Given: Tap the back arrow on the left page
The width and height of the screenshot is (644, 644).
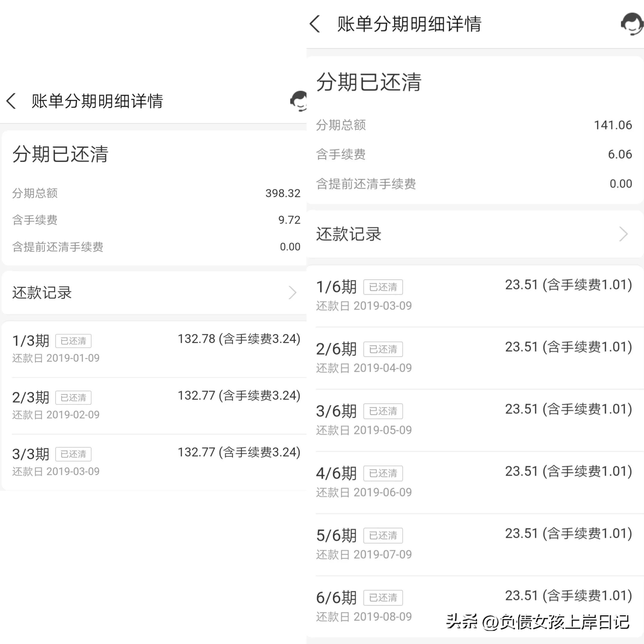Looking at the screenshot, I should (x=11, y=101).
